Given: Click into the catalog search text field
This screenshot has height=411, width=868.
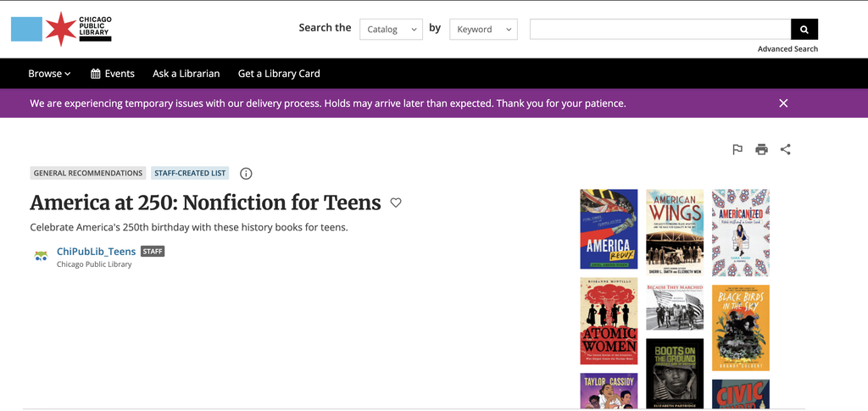Looking at the screenshot, I should click(x=660, y=30).
